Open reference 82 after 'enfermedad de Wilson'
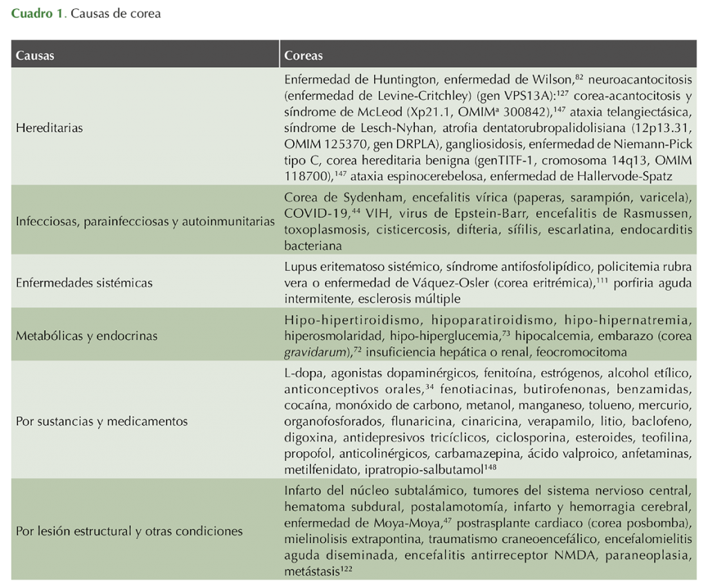Image resolution: width=708 pixels, height=588 pixels. pyautogui.click(x=579, y=77)
